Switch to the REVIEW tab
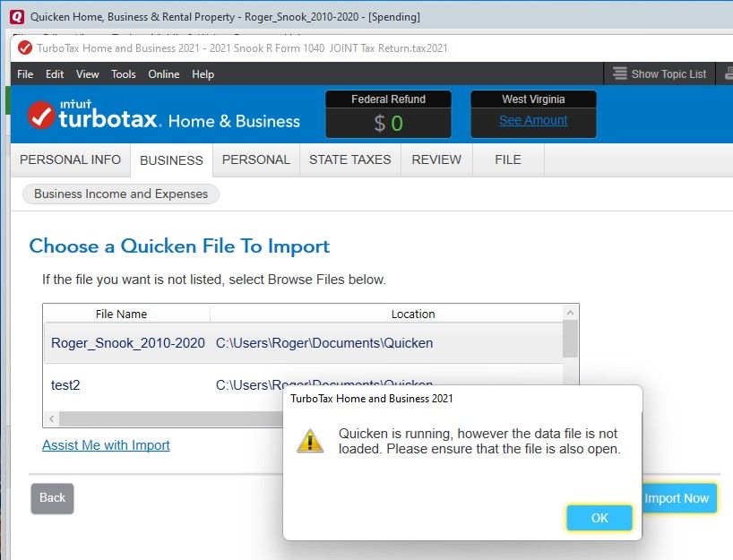This screenshot has height=560, width=733. tap(436, 159)
